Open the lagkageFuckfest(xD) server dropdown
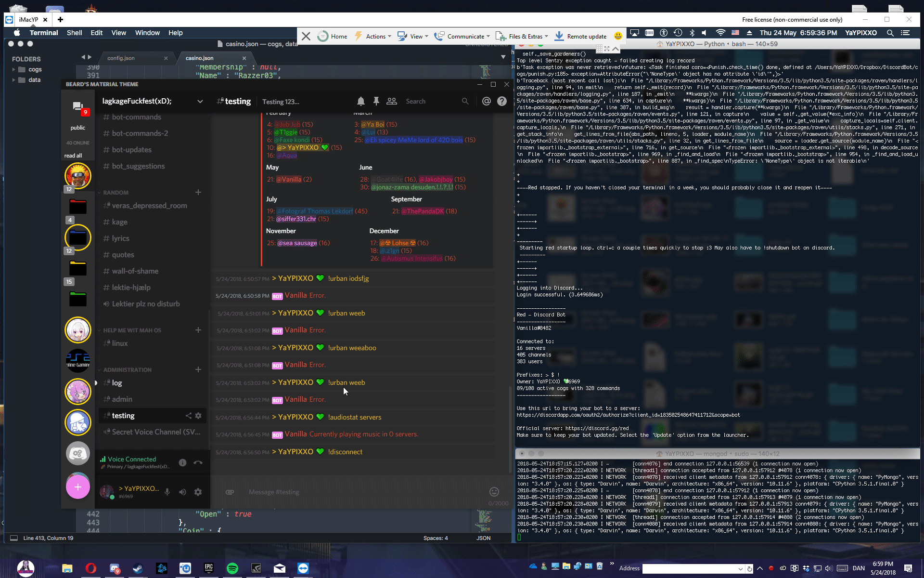 [x=200, y=101]
